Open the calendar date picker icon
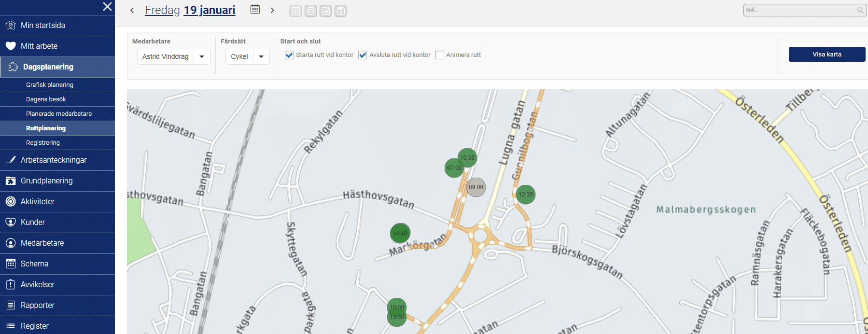Screen dimensions: 868x334 (255, 10)
